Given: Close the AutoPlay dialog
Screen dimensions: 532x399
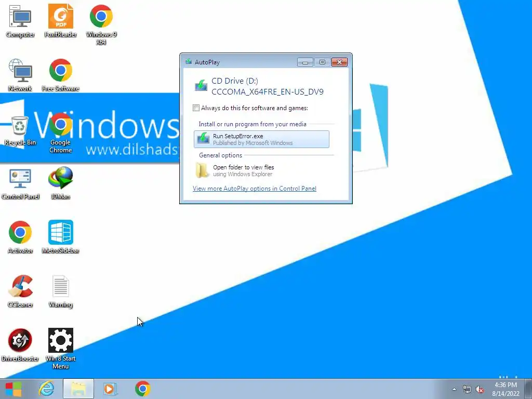Looking at the screenshot, I should pyautogui.click(x=339, y=62).
